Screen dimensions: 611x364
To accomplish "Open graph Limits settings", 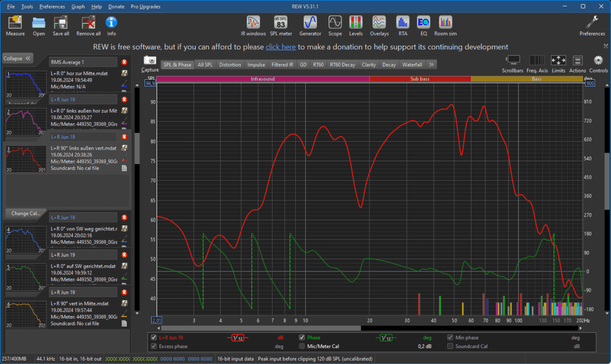I will tap(558, 64).
